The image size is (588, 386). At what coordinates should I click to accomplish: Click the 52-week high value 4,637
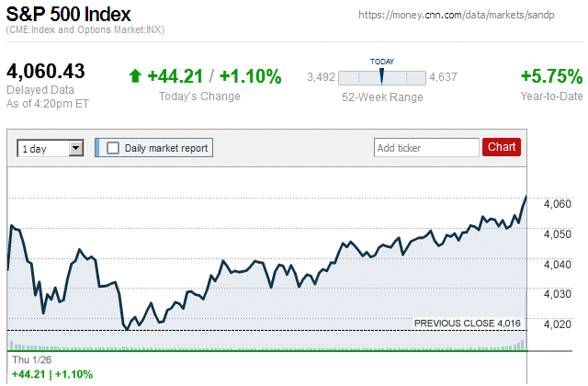point(443,77)
